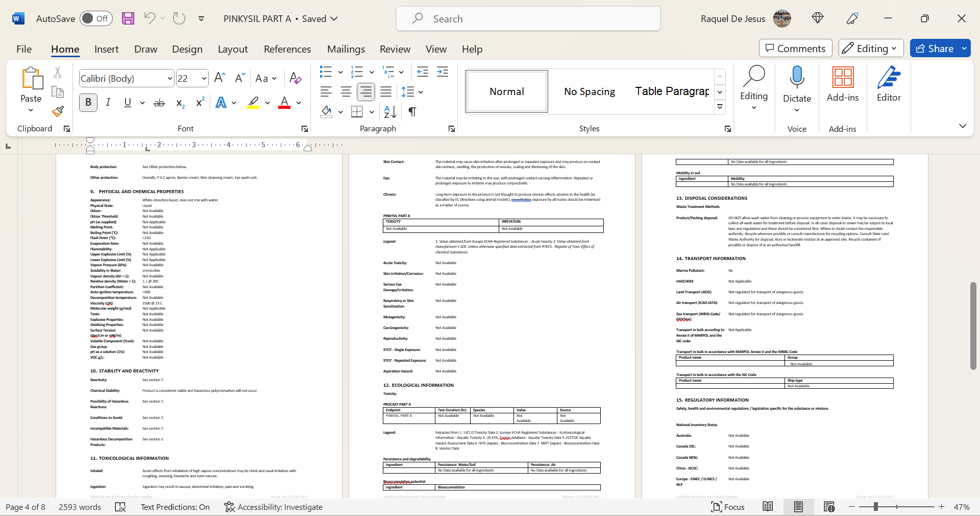
Task: Click the spelling proofing icon in status bar
Action: (x=120, y=507)
